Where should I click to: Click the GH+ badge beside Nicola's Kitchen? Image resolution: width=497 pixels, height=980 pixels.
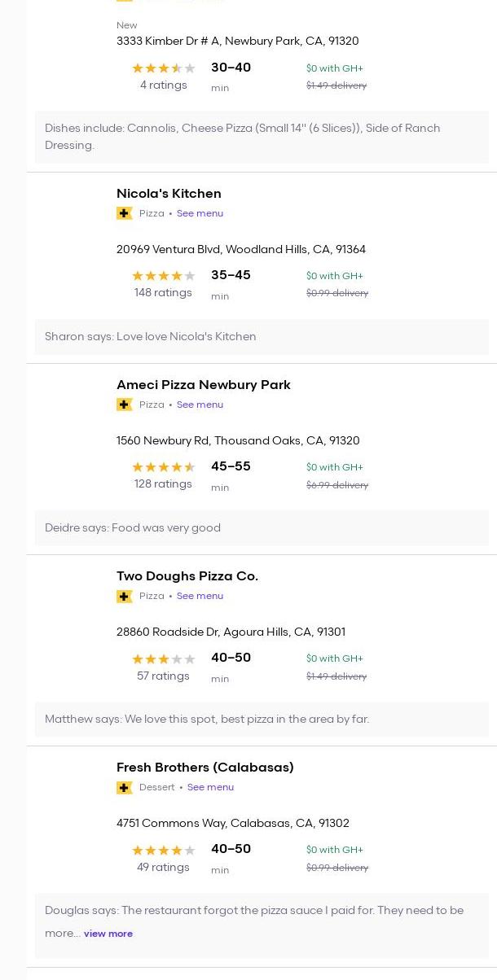pyautogui.click(x=125, y=213)
